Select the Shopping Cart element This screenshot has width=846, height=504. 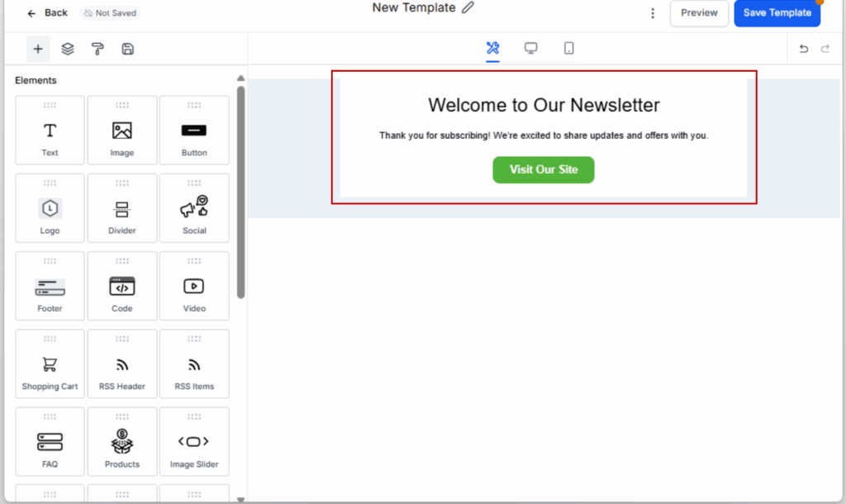point(50,364)
